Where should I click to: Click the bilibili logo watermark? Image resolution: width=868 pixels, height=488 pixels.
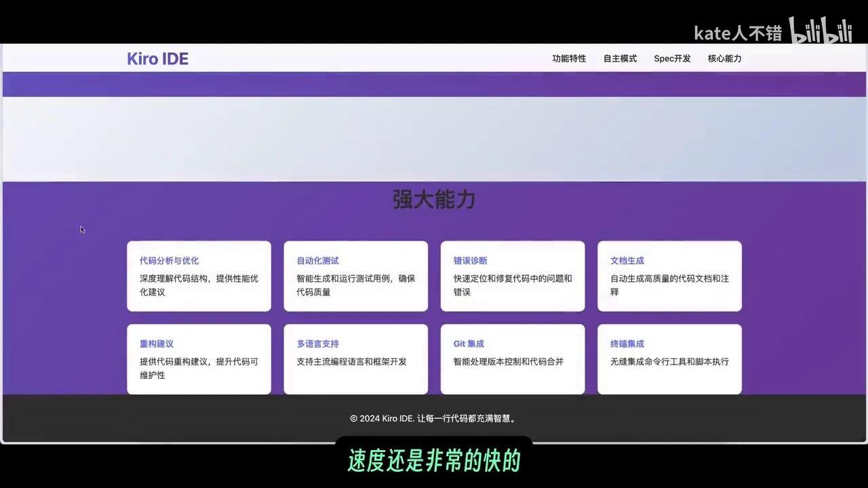coord(821,30)
